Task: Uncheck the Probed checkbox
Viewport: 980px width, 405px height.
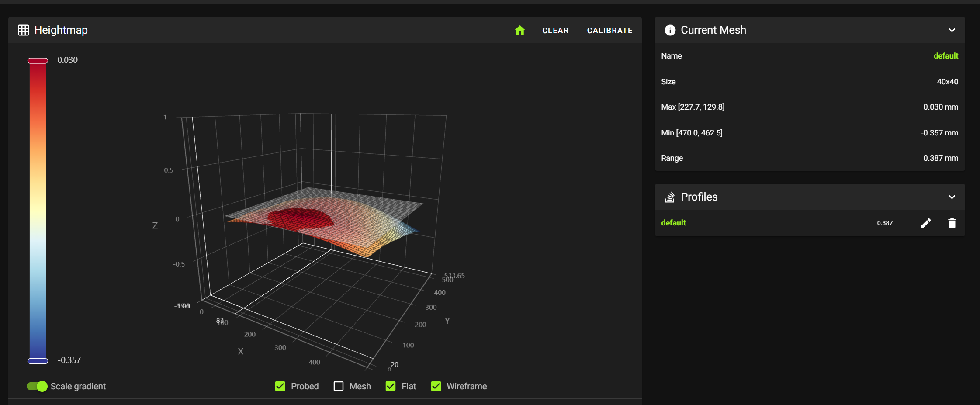Action: coord(280,386)
